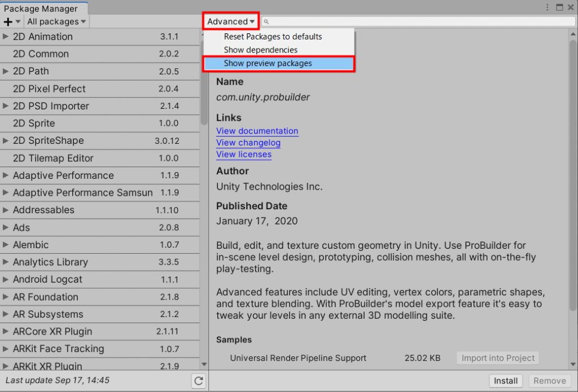Image resolution: width=578 pixels, height=392 pixels.
Task: Click the plus add package icon
Action: pos(8,22)
